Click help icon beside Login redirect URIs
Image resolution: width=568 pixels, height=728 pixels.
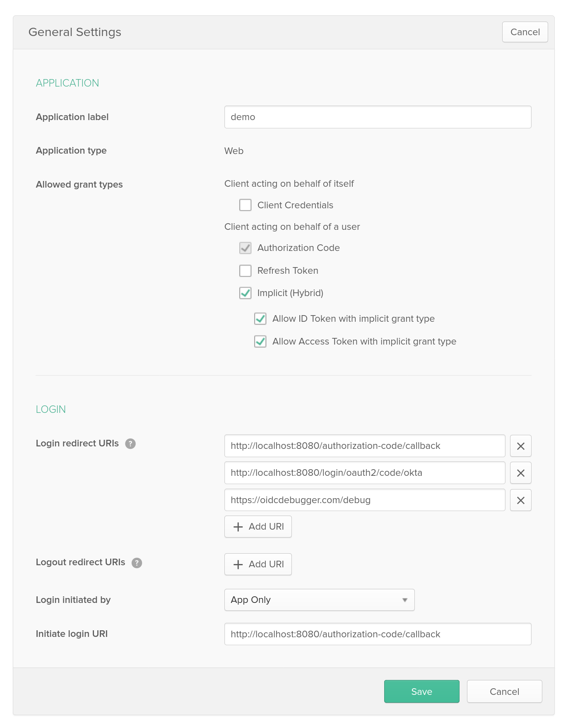130,444
